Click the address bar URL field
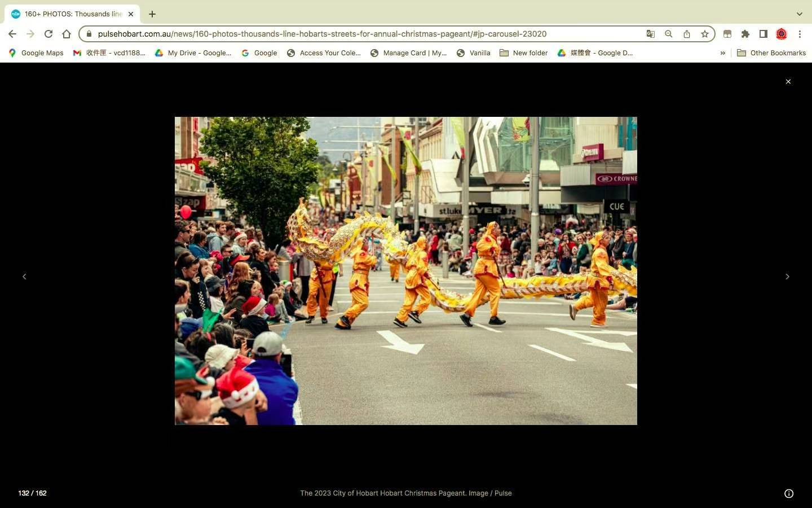Screen dimensions: 812x508 pos(321,34)
